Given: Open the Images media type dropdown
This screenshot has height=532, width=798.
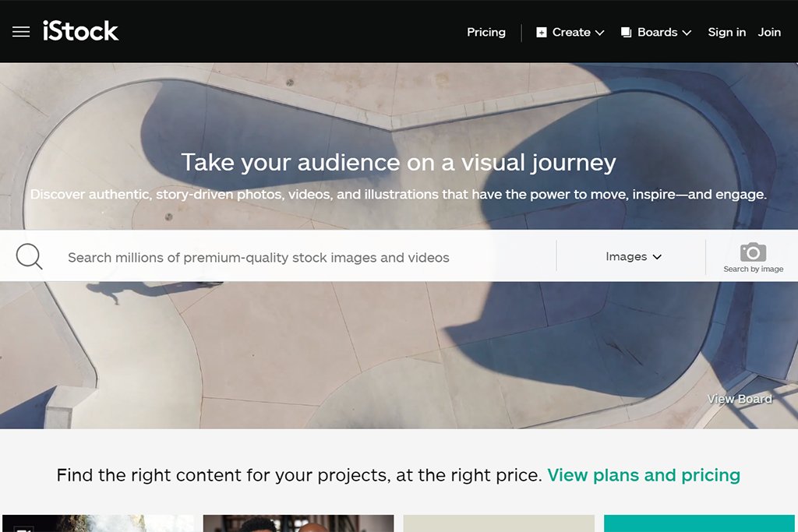Looking at the screenshot, I should pos(633,256).
